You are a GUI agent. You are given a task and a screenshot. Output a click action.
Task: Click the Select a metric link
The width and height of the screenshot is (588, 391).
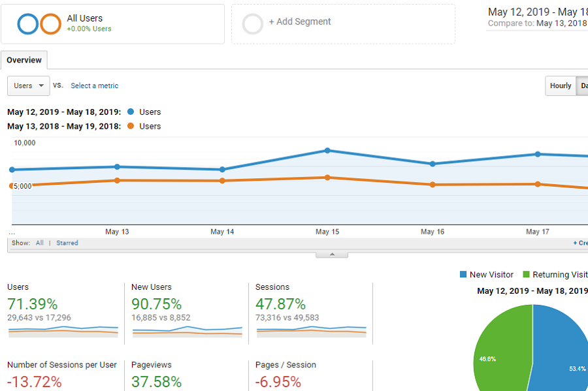[x=95, y=86]
